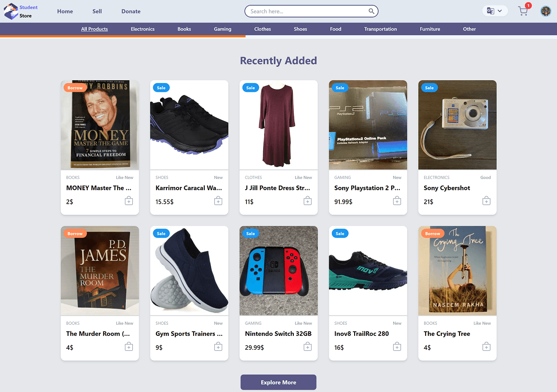Add The Crying Tree to cart

(486, 347)
